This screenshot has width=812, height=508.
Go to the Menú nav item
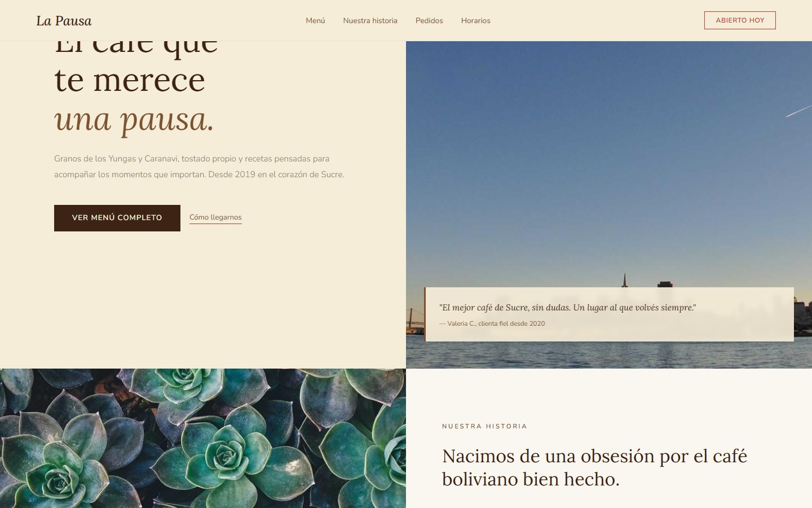[315, 20]
